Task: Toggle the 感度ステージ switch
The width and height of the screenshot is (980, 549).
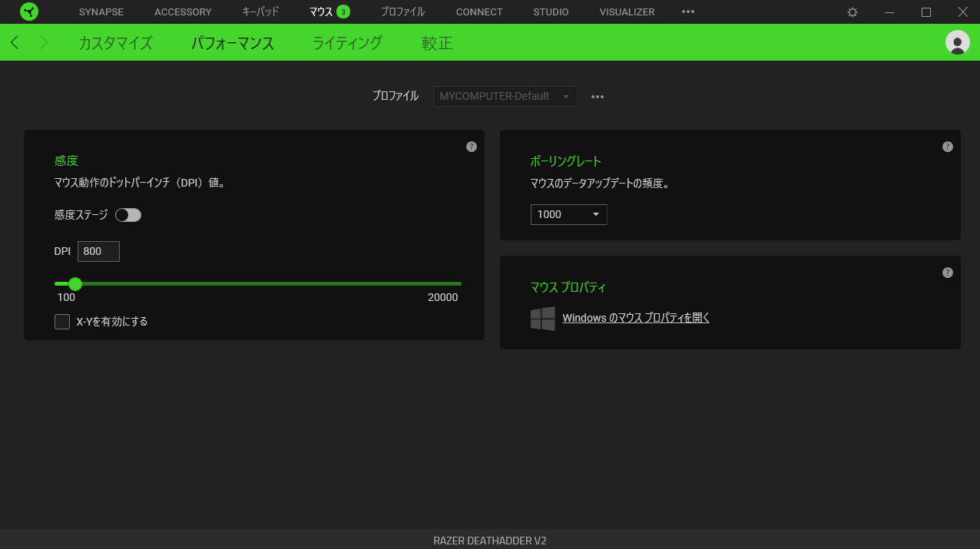Action: pyautogui.click(x=128, y=215)
